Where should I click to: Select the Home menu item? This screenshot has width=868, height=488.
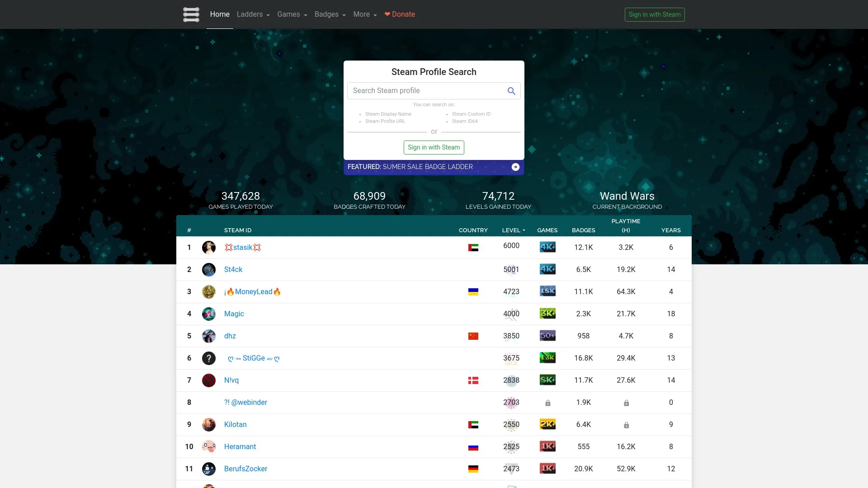click(x=220, y=14)
